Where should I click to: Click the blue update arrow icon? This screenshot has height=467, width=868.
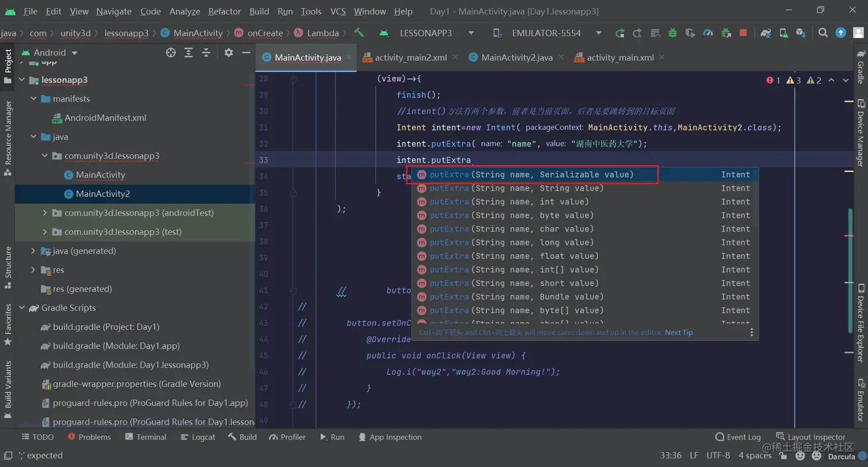840,33
